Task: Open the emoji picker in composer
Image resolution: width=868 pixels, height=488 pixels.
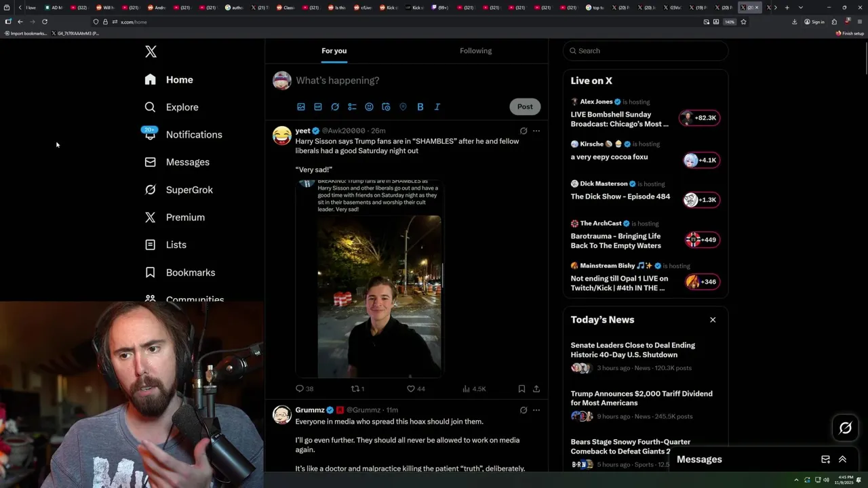Action: 369,106
